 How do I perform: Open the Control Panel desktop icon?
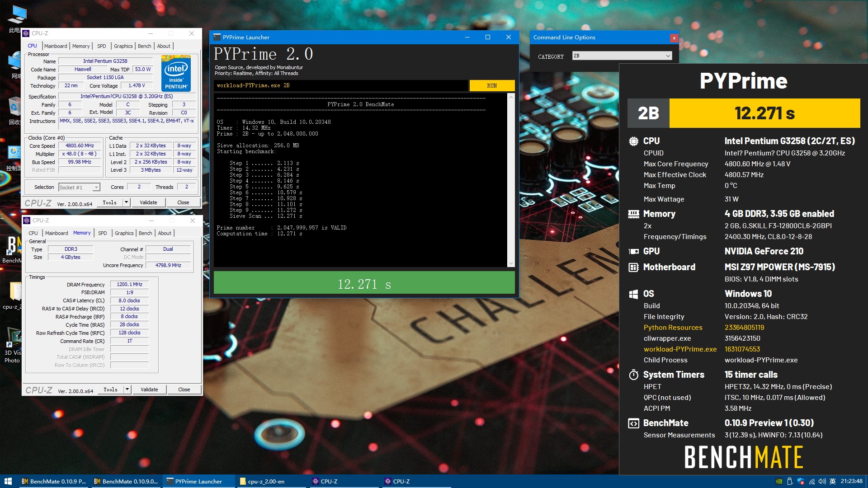coord(14,158)
